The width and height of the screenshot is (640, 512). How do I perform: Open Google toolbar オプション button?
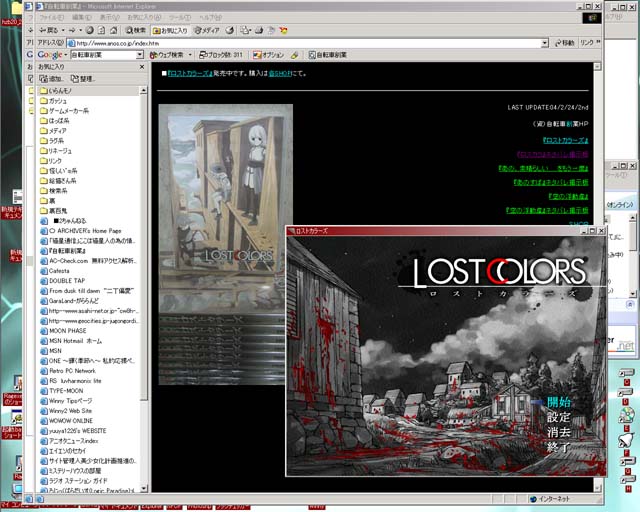pos(268,55)
